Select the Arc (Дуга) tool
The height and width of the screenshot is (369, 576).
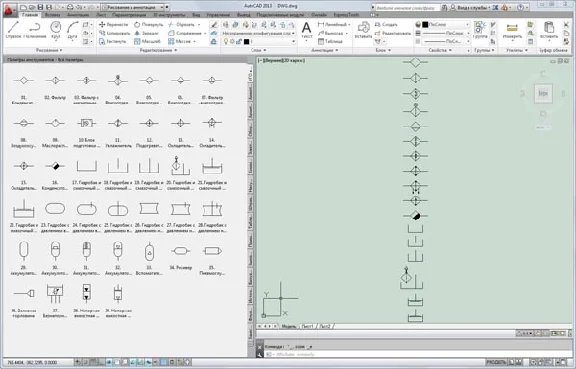pos(72,30)
